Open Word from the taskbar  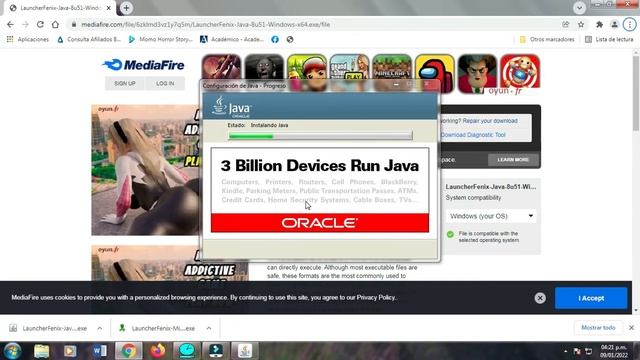(x=99, y=351)
